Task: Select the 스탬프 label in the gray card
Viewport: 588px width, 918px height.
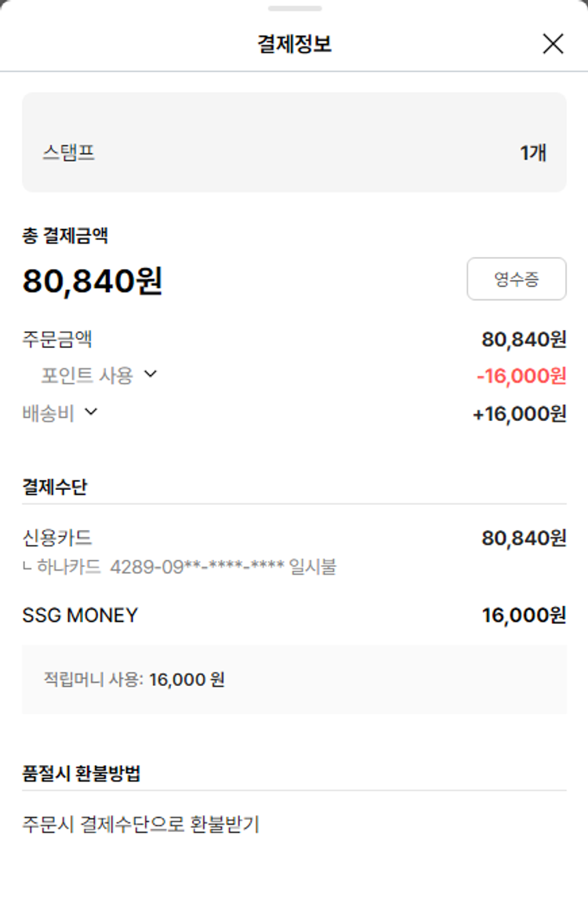Action: tap(69, 152)
